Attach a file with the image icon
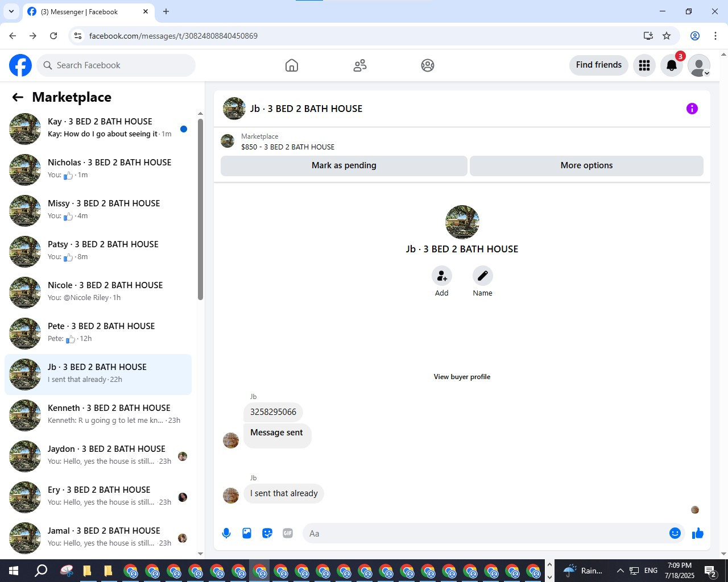This screenshot has height=582, width=728. click(x=247, y=533)
